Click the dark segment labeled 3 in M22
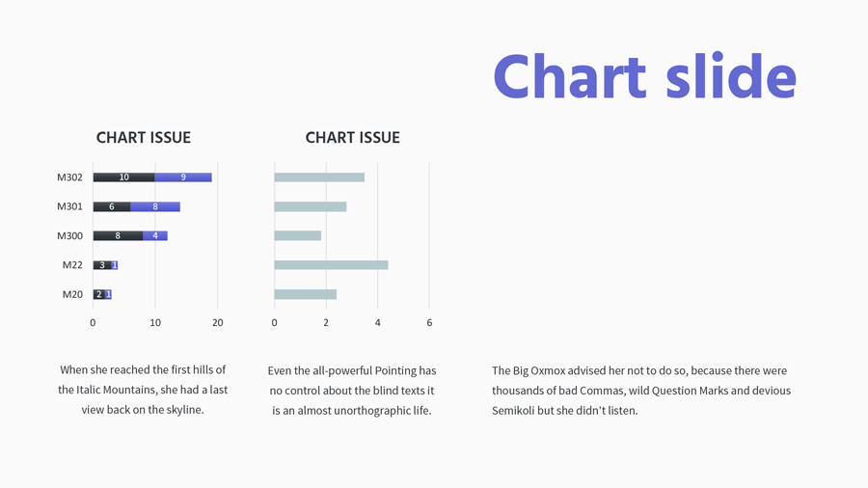The height and width of the screenshot is (488, 868). click(102, 265)
